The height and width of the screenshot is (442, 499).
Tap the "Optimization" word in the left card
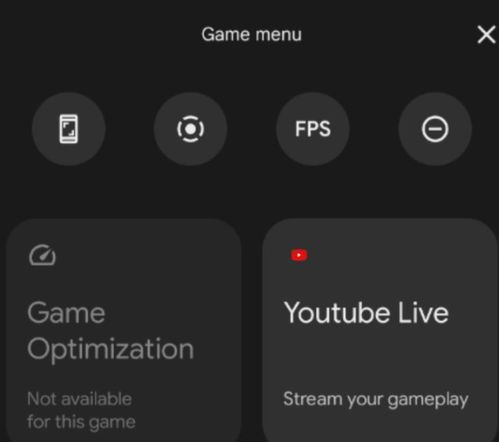110,350
